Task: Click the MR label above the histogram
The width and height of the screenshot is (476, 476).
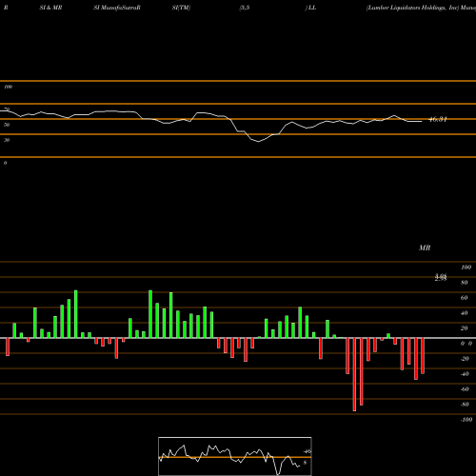Action: tap(425, 248)
